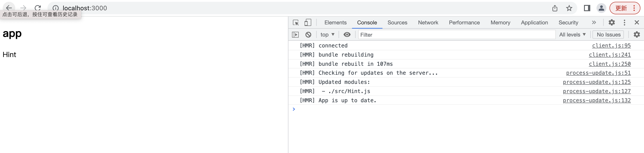Open DevTools customize menu
The image size is (644, 153).
624,22
